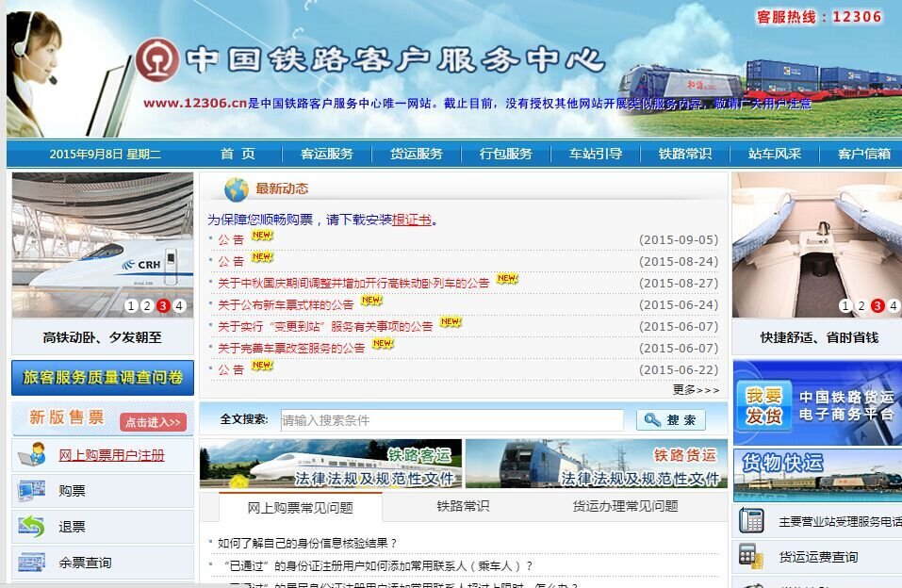The width and height of the screenshot is (902, 588).
Task: Click inside the 全文搜索 search field
Action: pyautogui.click(x=452, y=419)
